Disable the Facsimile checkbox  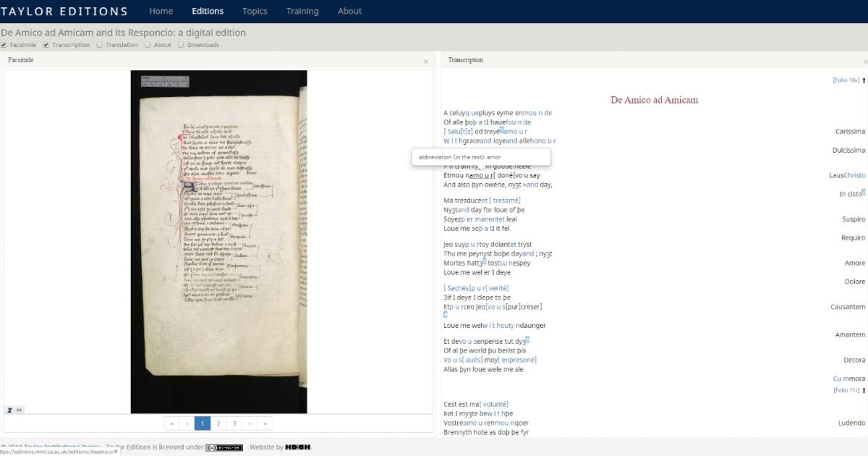(4, 45)
